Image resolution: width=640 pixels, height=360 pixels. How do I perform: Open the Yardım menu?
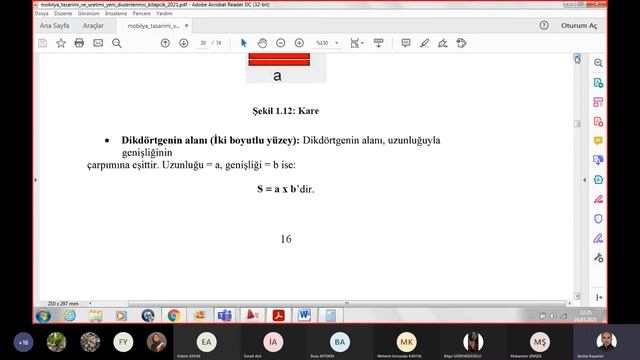coord(164,13)
